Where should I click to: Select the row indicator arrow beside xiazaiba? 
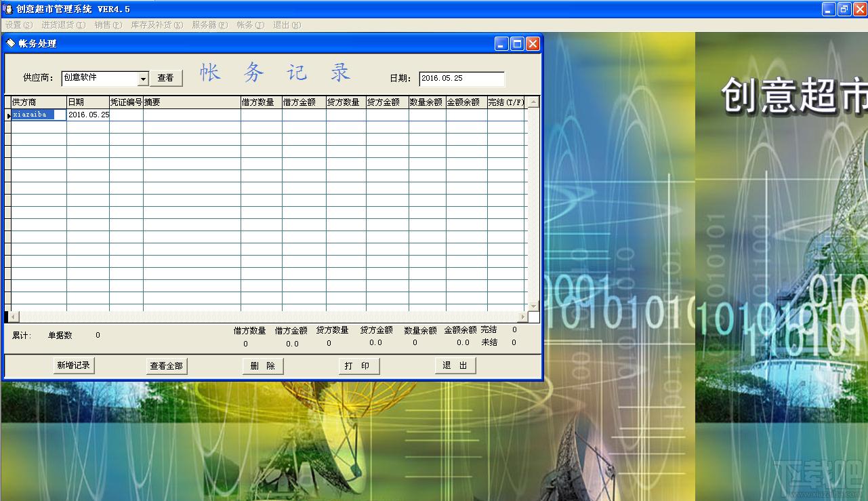[x=8, y=115]
